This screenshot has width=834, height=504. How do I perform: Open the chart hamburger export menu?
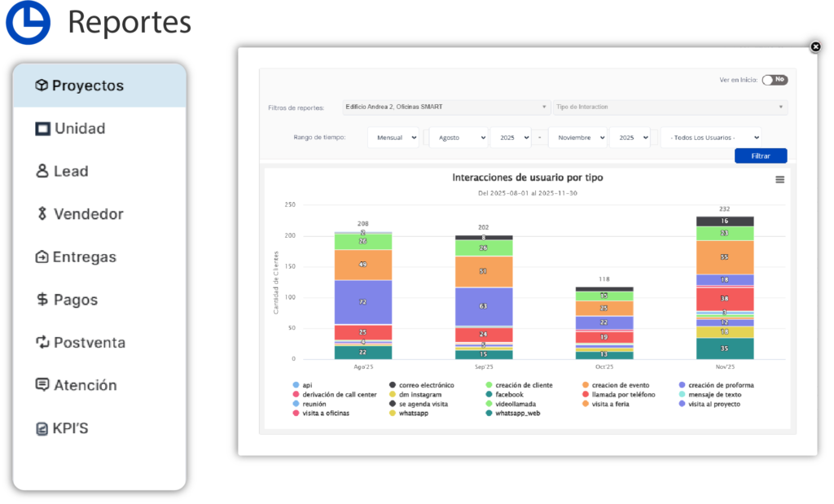coord(779,179)
